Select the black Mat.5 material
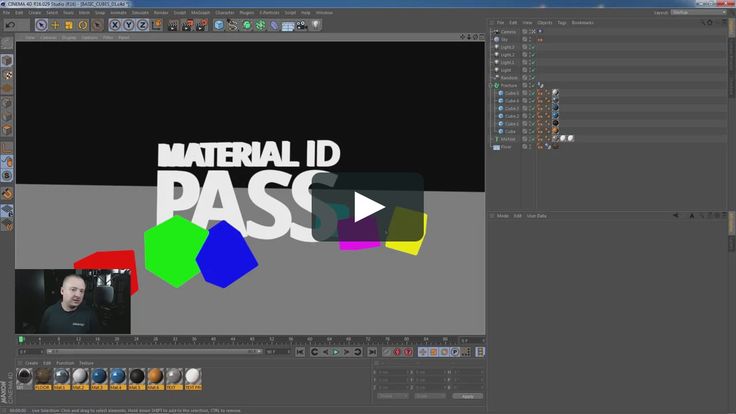The width and height of the screenshot is (736, 414). [137, 379]
